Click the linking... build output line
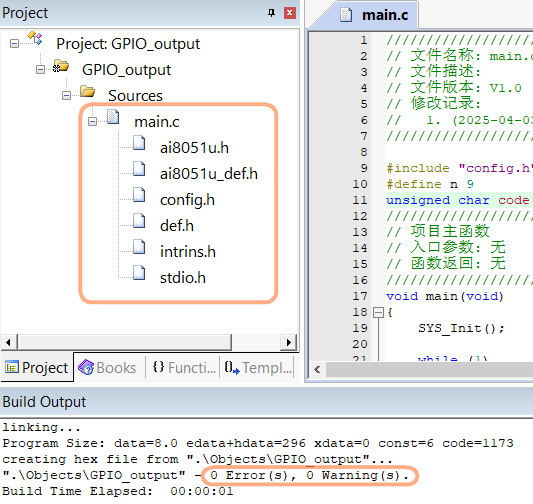The width and height of the screenshot is (533, 504). 41,427
